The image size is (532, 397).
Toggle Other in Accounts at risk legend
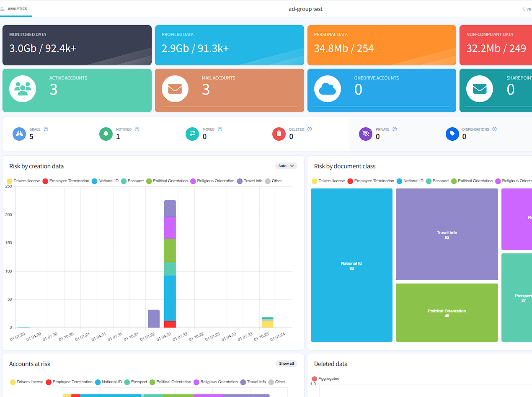pyautogui.click(x=277, y=382)
